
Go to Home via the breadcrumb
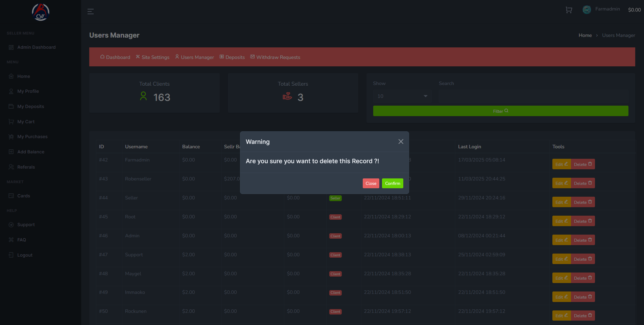point(585,35)
